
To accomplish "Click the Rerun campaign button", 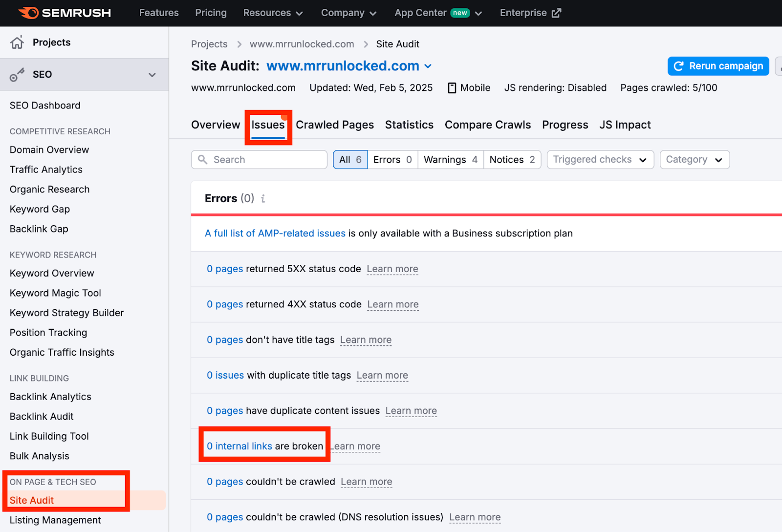I will pyautogui.click(x=718, y=66).
